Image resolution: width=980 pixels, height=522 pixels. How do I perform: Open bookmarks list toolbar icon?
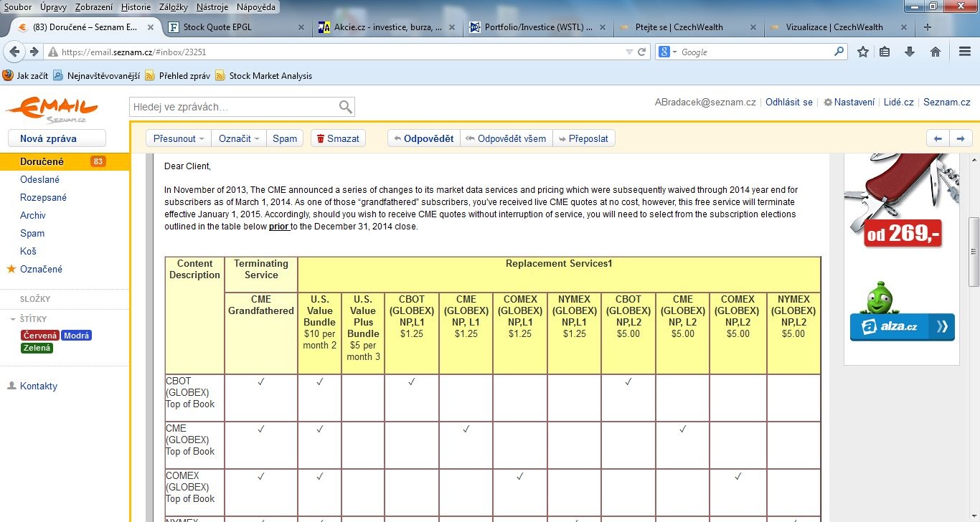[x=885, y=52]
